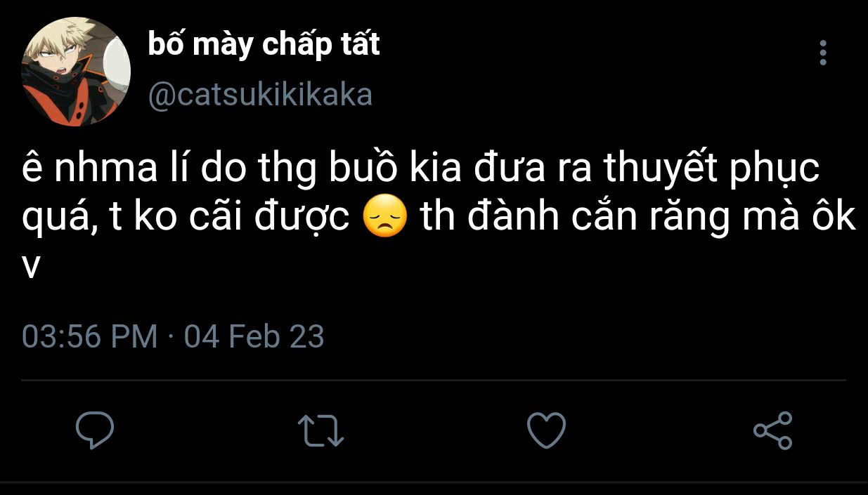The image size is (868, 495).
Task: Click the @catsukikikaka handle
Action: tap(260, 95)
